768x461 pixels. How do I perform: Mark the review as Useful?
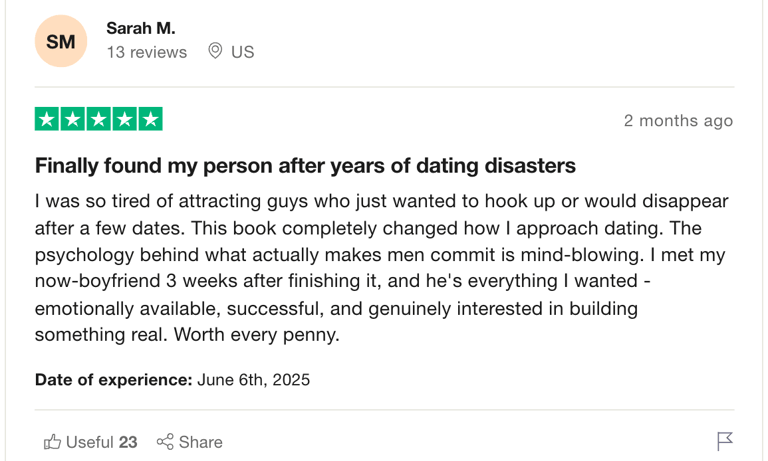pos(91,442)
